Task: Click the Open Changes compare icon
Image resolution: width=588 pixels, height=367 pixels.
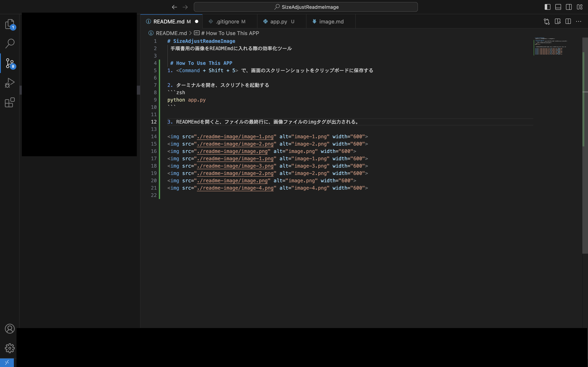Action: 547,22
